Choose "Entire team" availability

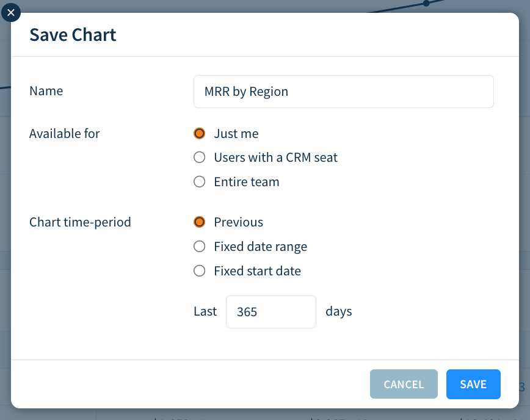pyautogui.click(x=199, y=181)
